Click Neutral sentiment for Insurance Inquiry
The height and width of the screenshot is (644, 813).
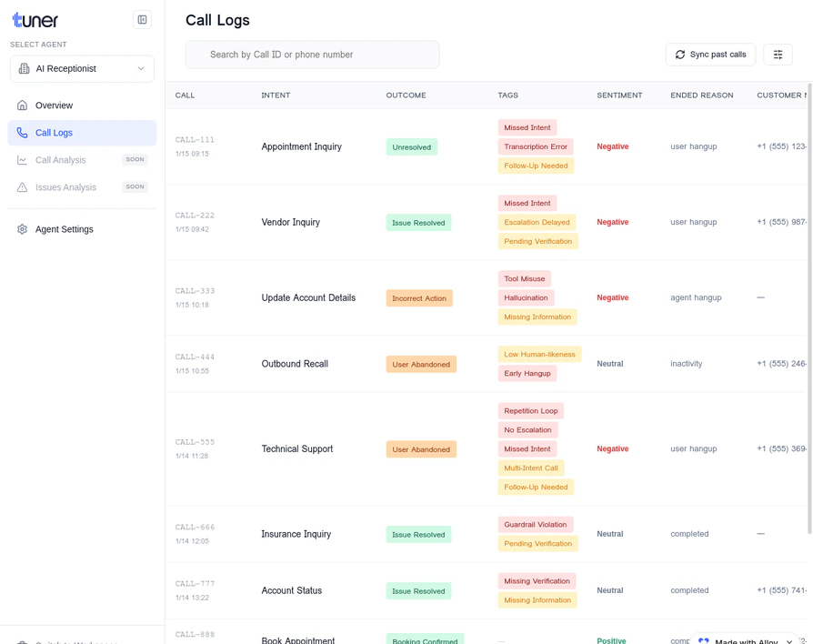point(609,534)
